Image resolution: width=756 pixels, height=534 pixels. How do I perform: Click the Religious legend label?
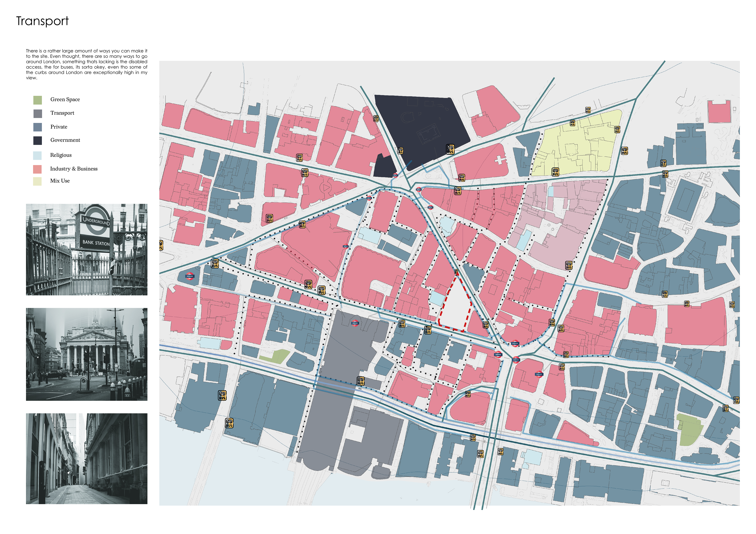coord(61,155)
